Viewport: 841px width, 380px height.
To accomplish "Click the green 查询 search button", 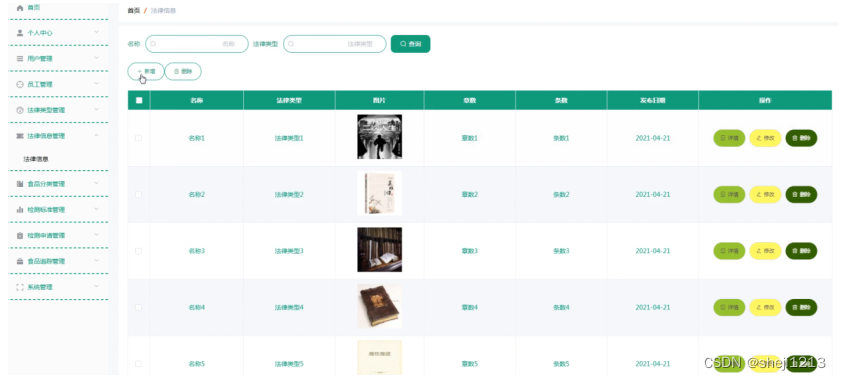I will click(410, 44).
